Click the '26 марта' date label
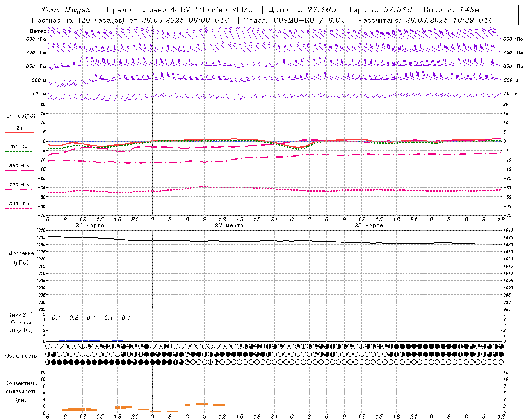525x420 pixels. pos(90,226)
